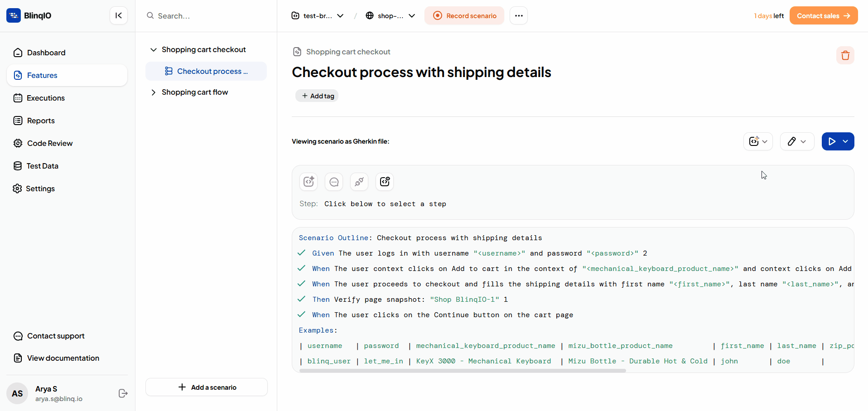
Task: Click the 1 days left label
Action: point(769,16)
